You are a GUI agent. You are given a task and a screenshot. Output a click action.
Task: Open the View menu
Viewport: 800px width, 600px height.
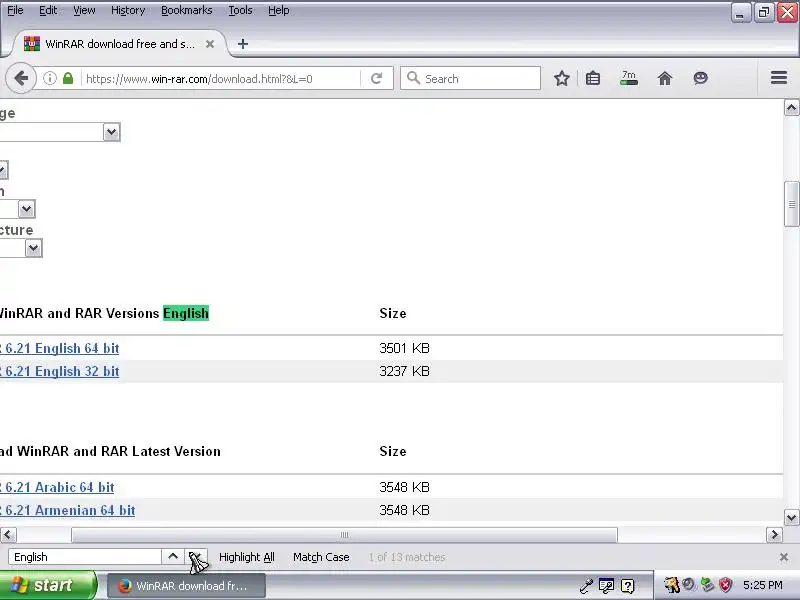(84, 10)
